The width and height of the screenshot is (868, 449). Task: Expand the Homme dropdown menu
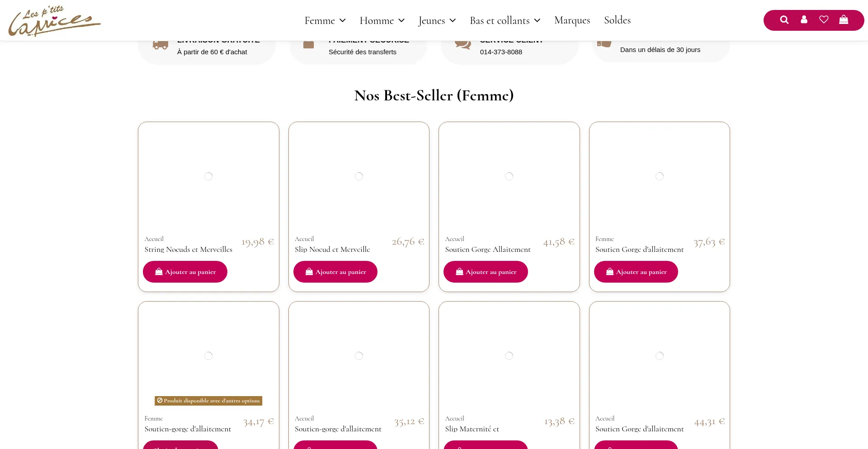(382, 20)
